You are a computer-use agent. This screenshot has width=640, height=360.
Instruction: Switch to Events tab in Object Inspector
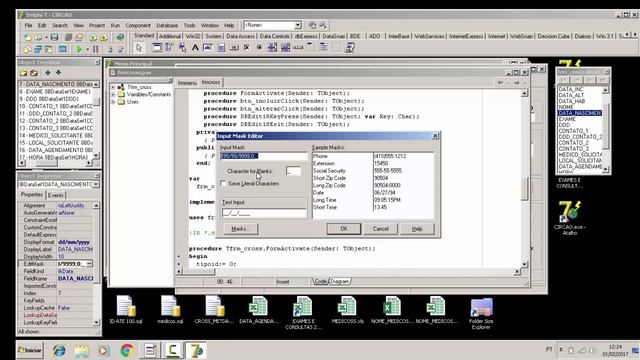56,195
